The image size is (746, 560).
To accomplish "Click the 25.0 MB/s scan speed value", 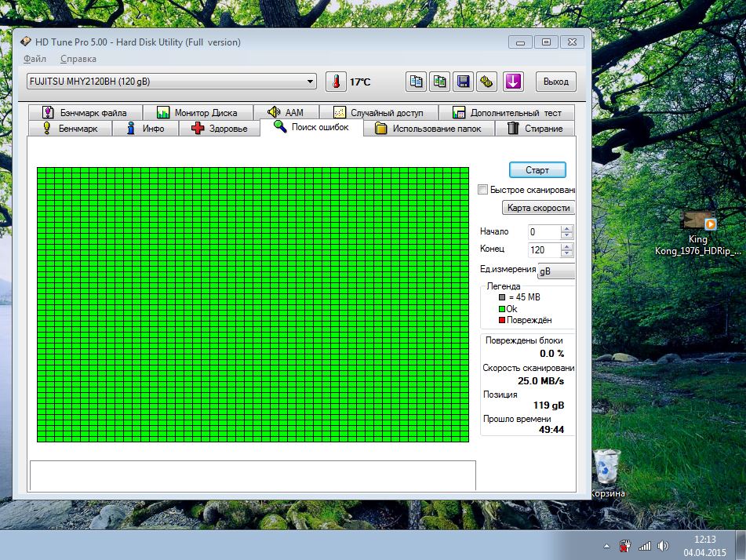I will [540, 380].
